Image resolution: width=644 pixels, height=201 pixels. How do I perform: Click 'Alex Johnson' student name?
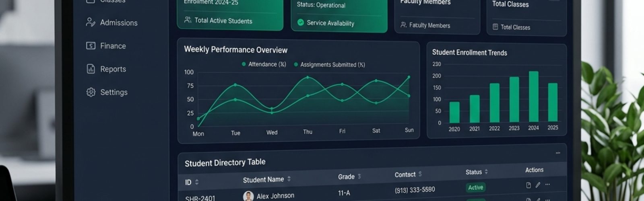point(275,196)
